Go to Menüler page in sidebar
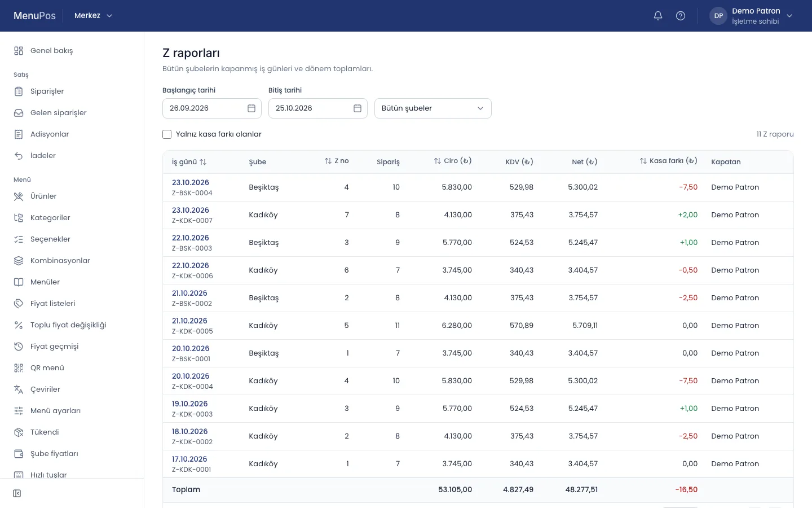 [72, 282]
